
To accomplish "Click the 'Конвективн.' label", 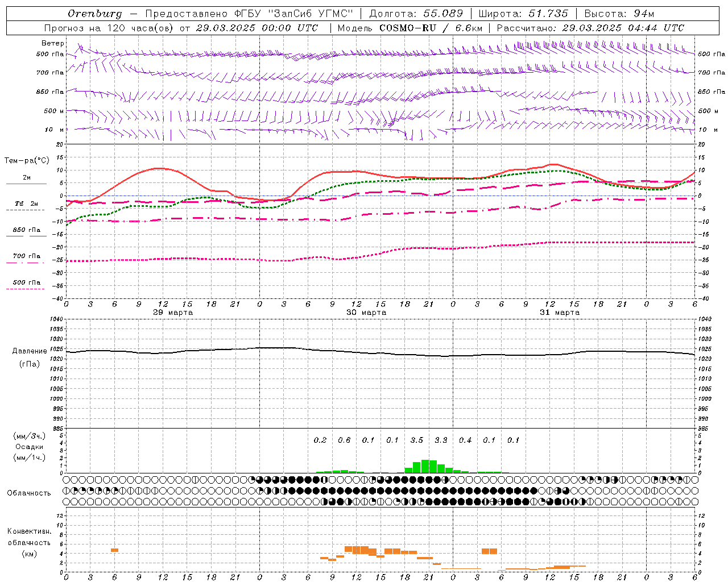I will [30, 531].
